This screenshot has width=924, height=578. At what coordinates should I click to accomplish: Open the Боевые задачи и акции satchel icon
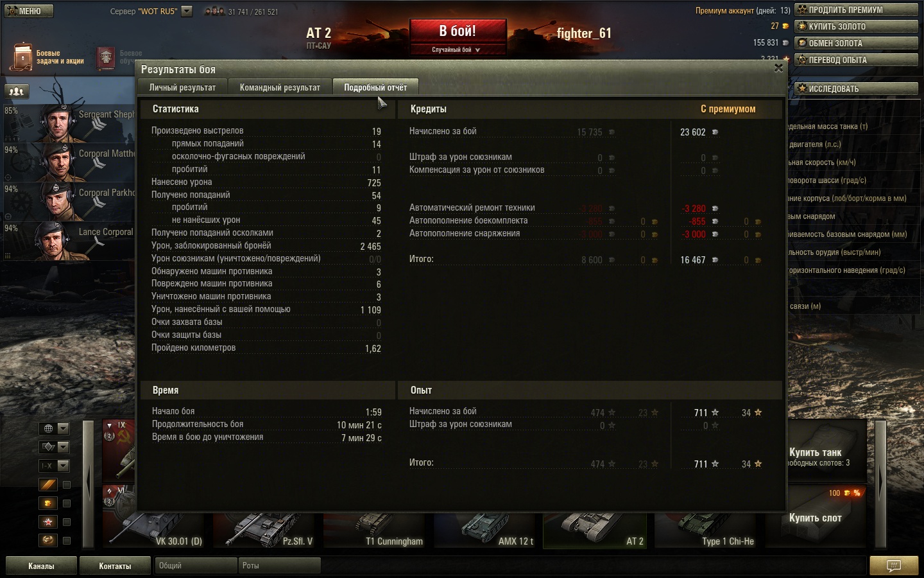click(23, 57)
